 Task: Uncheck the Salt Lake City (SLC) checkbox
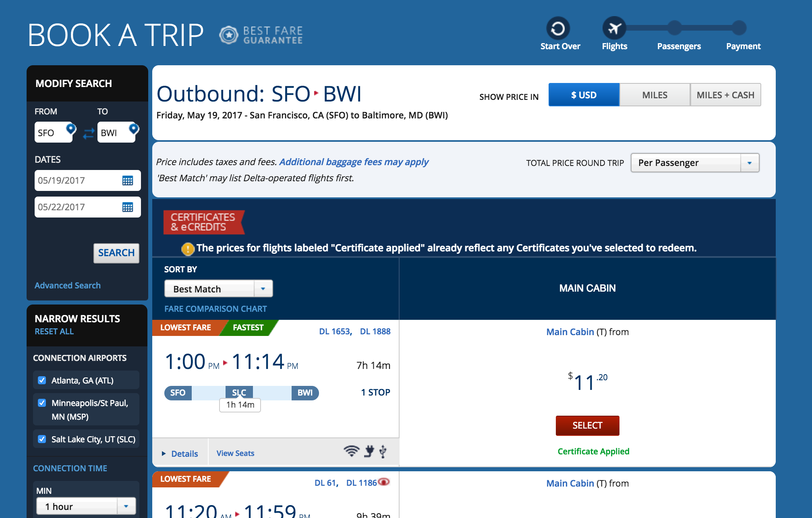coord(42,439)
